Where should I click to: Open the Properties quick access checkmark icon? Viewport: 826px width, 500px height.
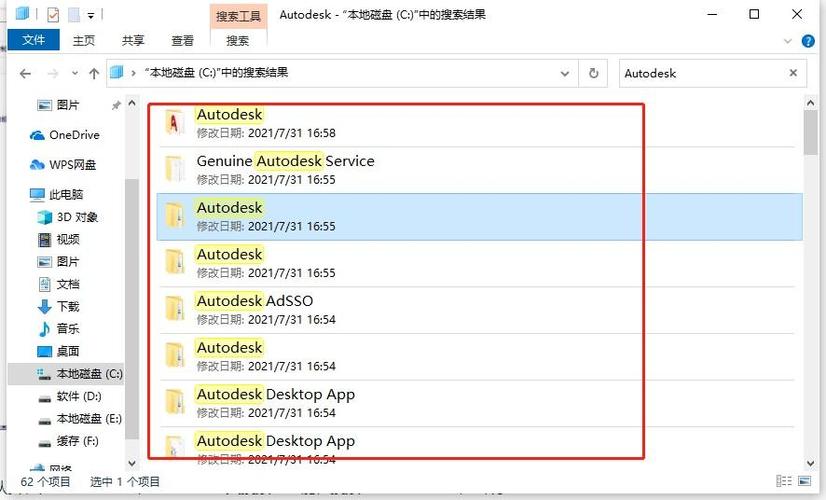53,15
